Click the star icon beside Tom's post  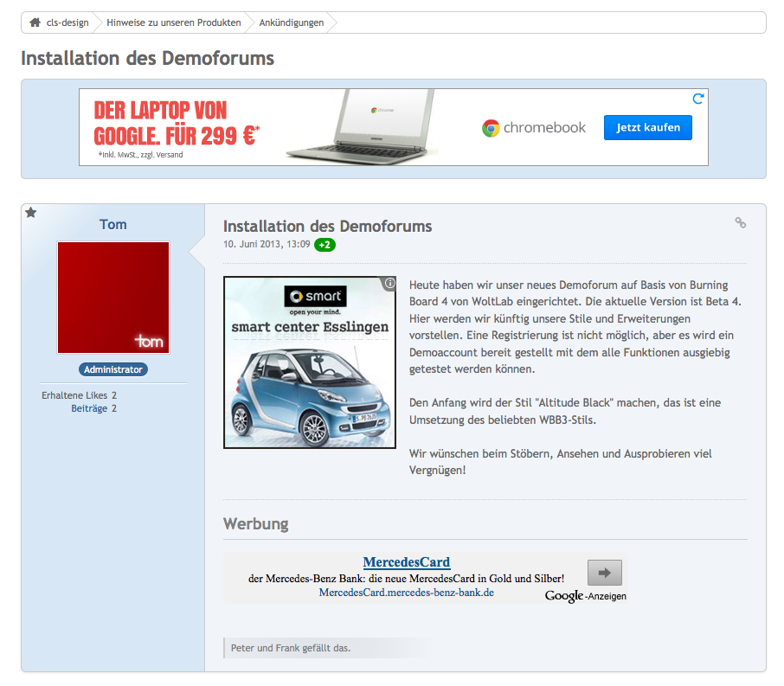pos(31,213)
